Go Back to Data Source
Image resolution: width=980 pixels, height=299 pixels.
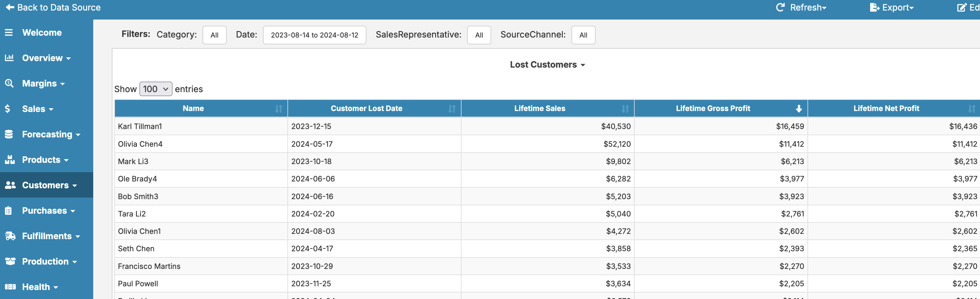point(53,8)
